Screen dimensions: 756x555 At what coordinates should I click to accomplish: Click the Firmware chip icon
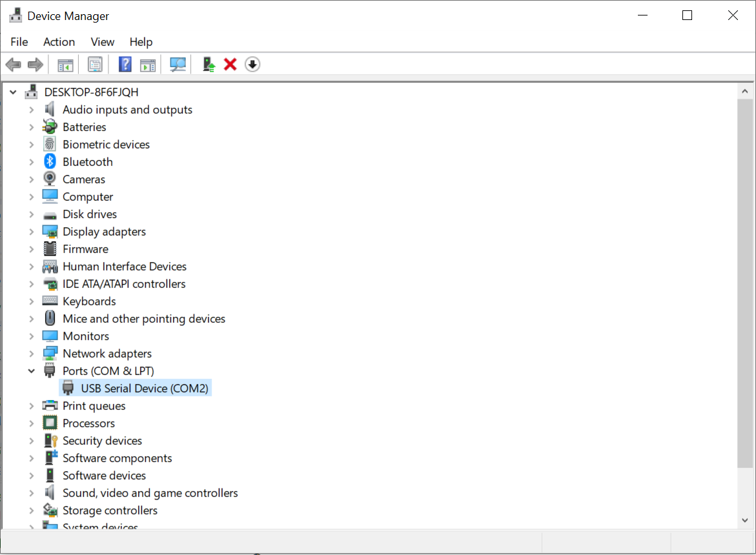pos(50,248)
